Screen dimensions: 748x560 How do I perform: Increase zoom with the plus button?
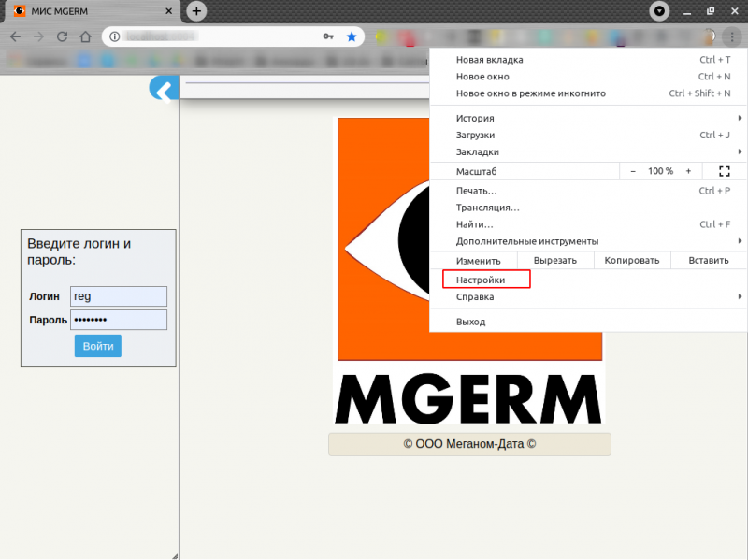pos(688,171)
